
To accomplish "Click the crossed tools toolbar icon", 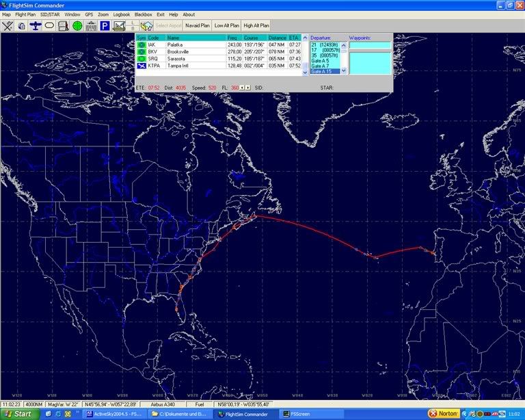I will pyautogui.click(x=8, y=25).
